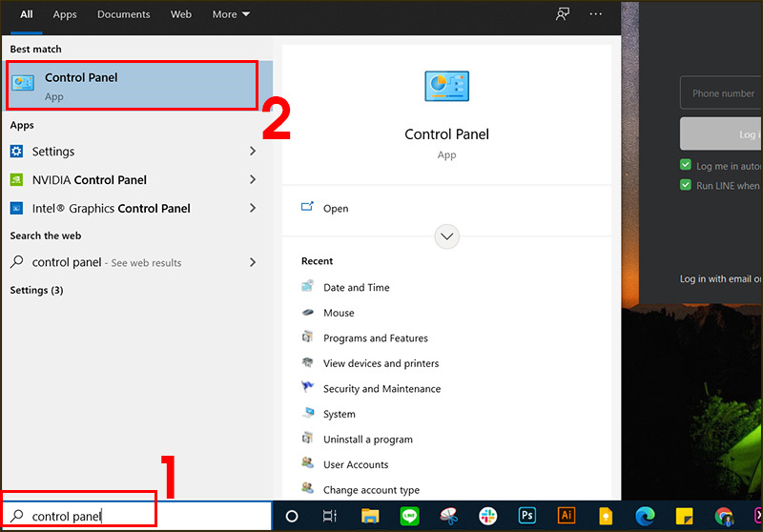Open Uninstall a program from Recent
The width and height of the screenshot is (763, 532).
tap(368, 440)
